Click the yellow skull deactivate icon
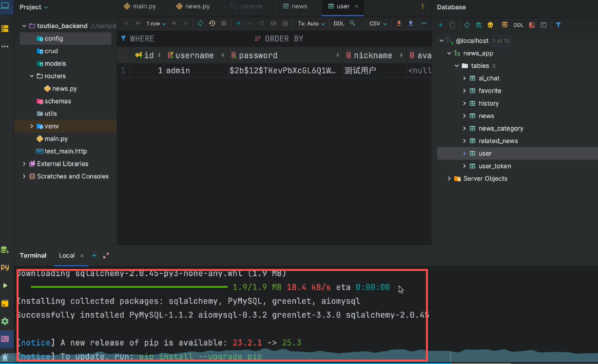Screen dimensions: 598x364 pos(490,25)
